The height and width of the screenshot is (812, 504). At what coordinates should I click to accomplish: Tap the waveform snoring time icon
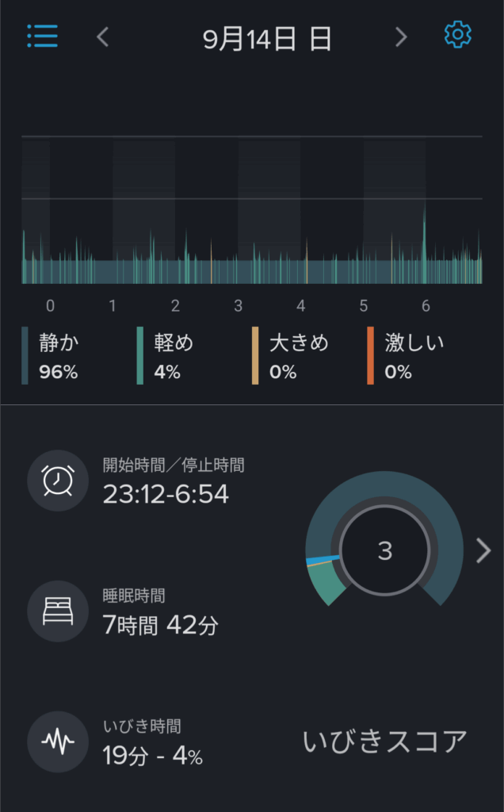(57, 742)
